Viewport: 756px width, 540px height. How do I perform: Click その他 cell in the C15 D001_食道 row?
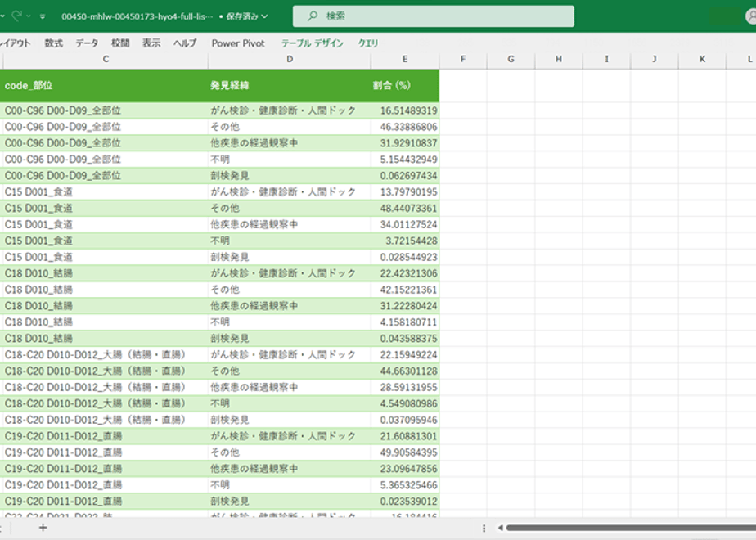tap(290, 209)
